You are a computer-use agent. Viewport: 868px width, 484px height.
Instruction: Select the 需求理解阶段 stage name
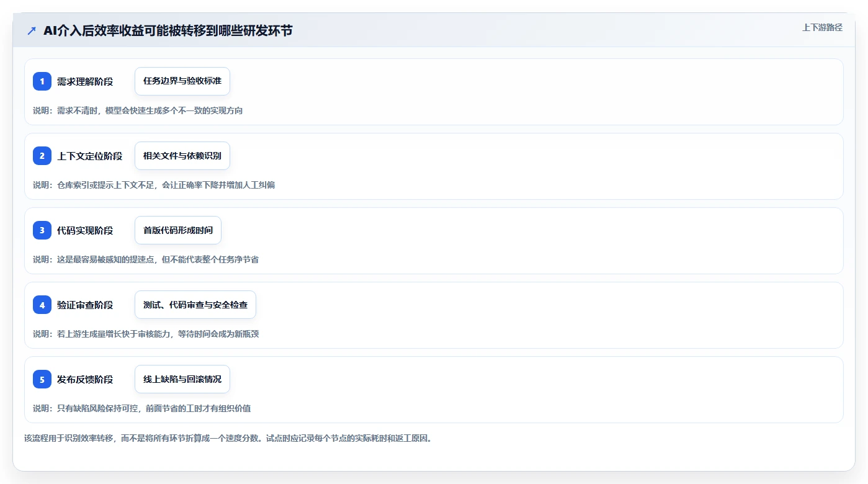tap(85, 81)
